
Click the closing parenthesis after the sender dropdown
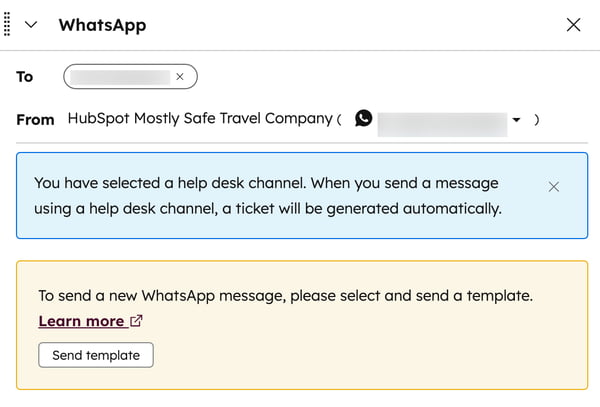[537, 119]
